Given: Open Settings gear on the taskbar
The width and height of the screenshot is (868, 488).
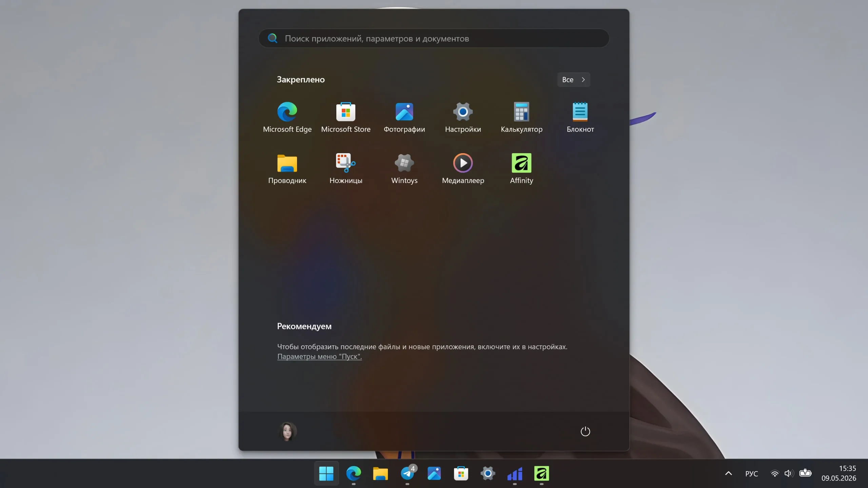Looking at the screenshot, I should point(488,473).
